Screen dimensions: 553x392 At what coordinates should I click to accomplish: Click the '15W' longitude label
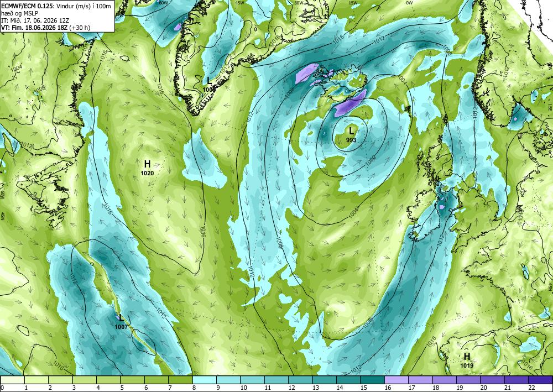[353, 2]
